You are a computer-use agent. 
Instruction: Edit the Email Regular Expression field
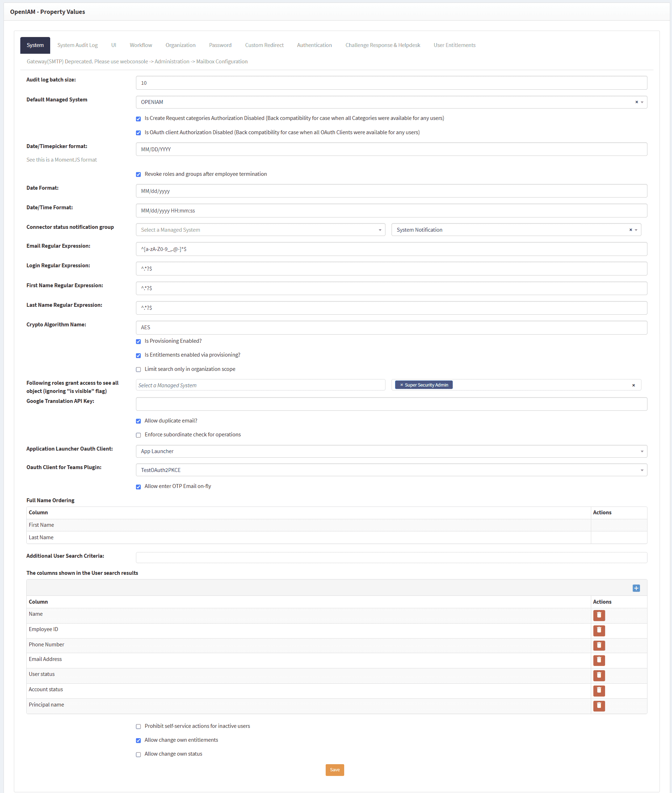391,249
